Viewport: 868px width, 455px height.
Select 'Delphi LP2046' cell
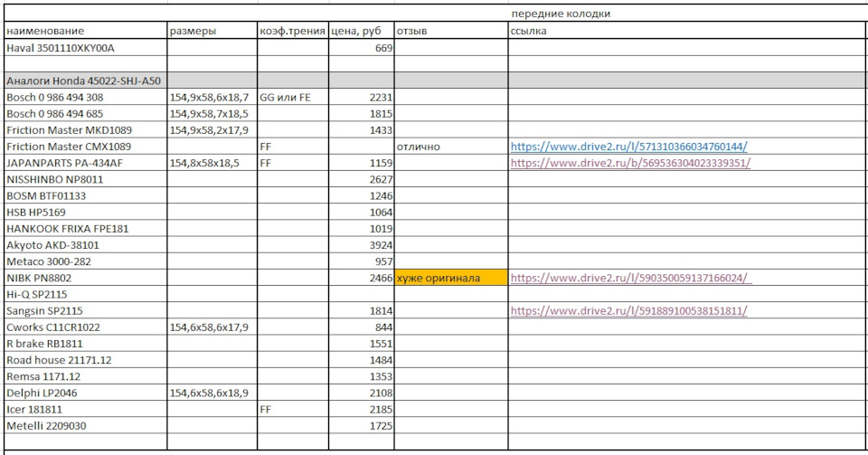[85, 393]
